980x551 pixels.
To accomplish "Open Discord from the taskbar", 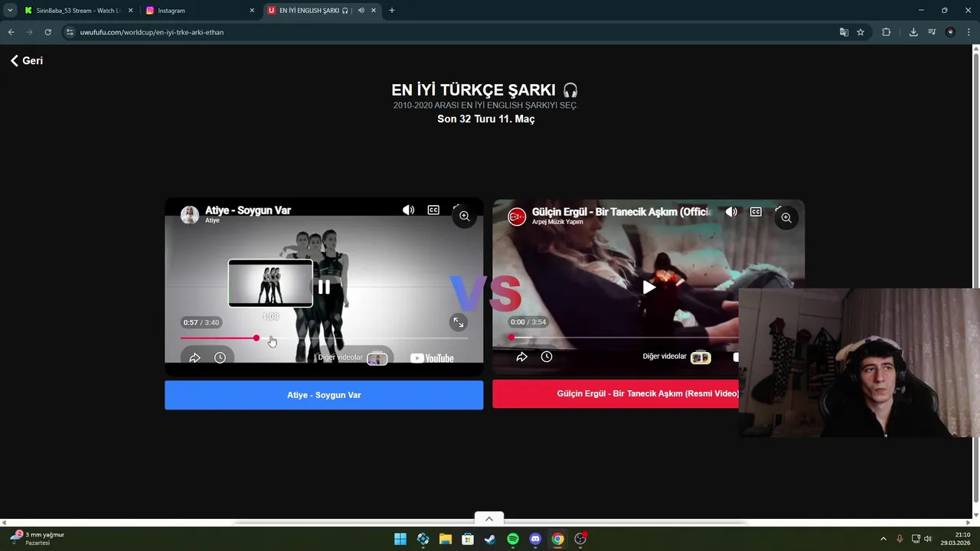I will [535, 539].
